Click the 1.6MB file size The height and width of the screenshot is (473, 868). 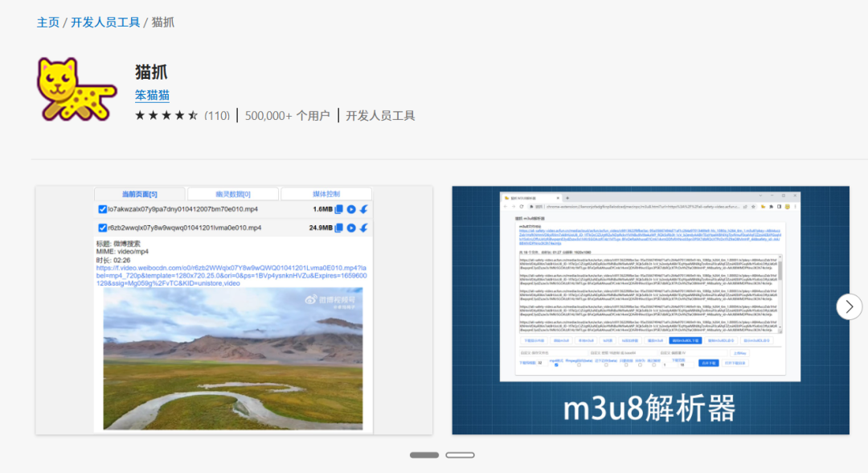tap(322, 209)
